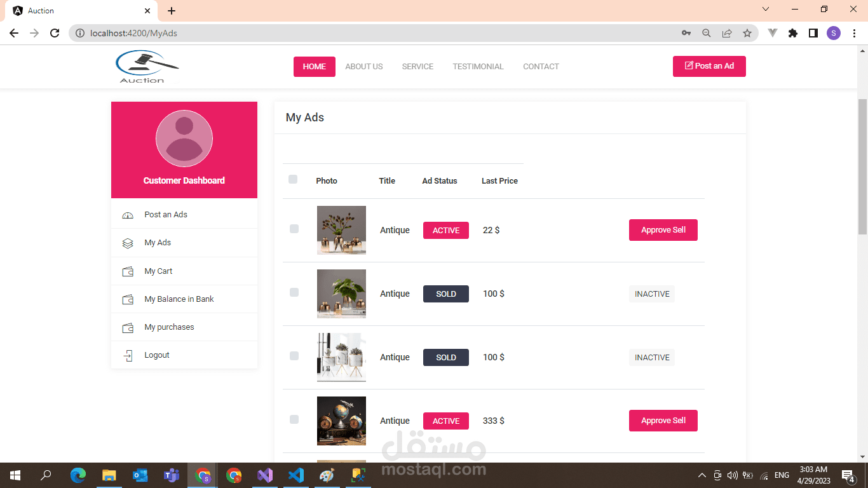868x488 pixels.
Task: Click the Ad Status column header
Action: tap(440, 181)
